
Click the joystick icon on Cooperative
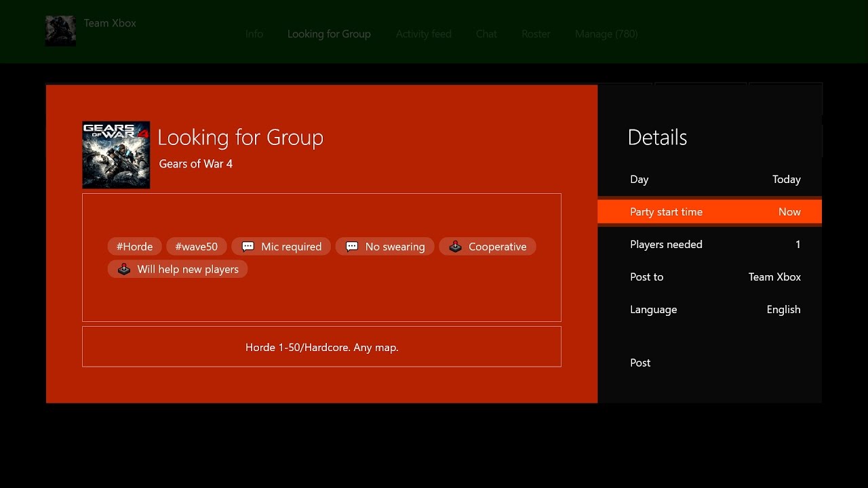click(x=456, y=247)
